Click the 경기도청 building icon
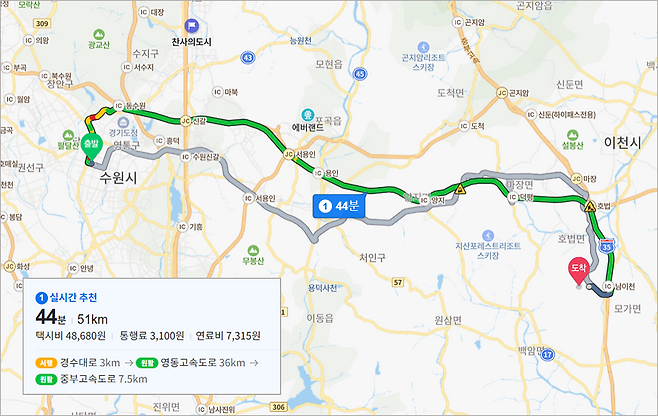Image resolution: width=658 pixels, height=416 pixels. click(123, 123)
